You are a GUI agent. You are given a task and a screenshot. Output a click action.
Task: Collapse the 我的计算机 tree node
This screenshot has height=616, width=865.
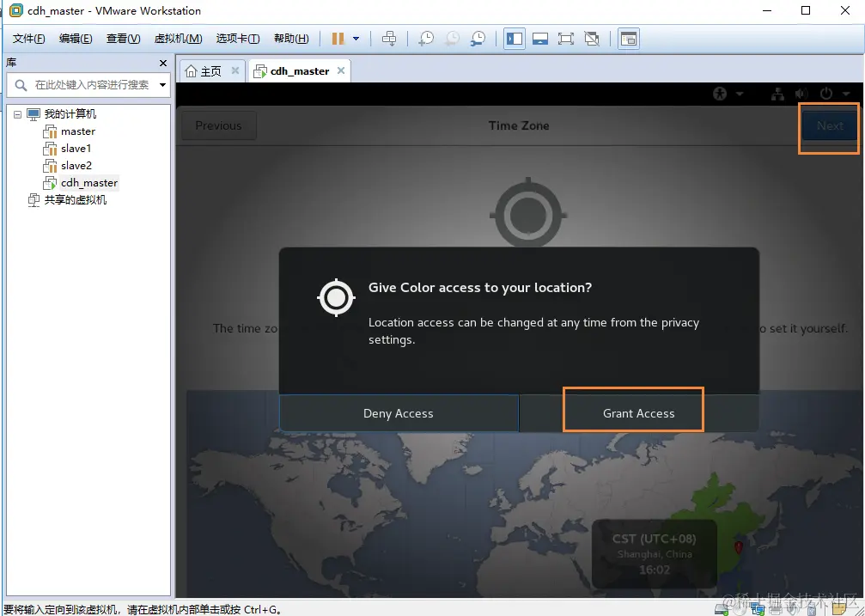[x=18, y=114]
